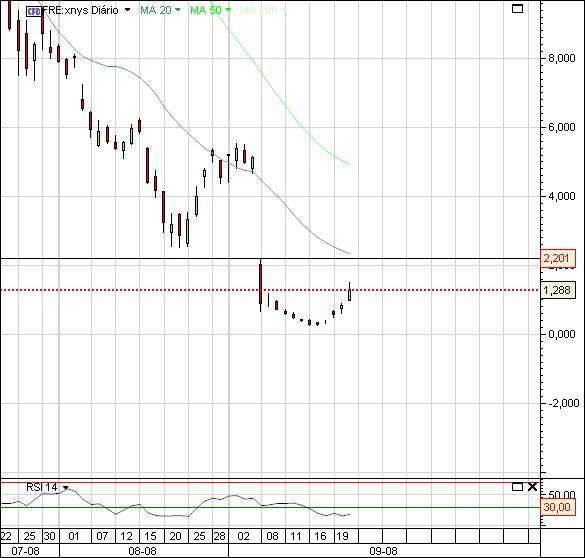
Task: Click date label 28 on time axis
Action: click(219, 536)
